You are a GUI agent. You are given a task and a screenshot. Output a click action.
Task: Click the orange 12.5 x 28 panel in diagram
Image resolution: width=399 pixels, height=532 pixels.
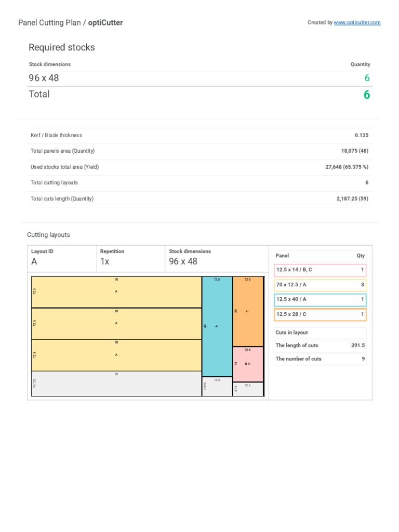[248, 312]
